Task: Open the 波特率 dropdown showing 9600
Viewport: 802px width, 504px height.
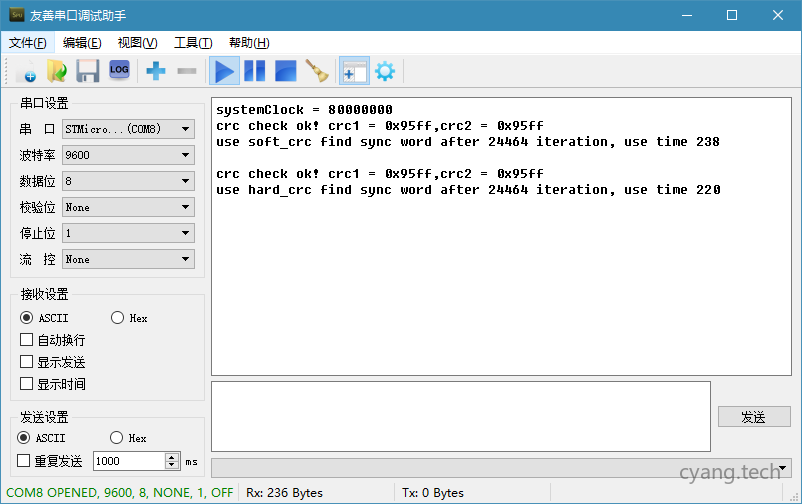Action: coord(128,155)
